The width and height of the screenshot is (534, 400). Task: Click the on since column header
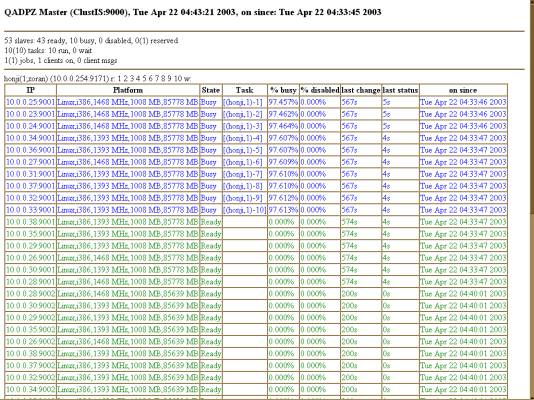pyautogui.click(x=463, y=90)
